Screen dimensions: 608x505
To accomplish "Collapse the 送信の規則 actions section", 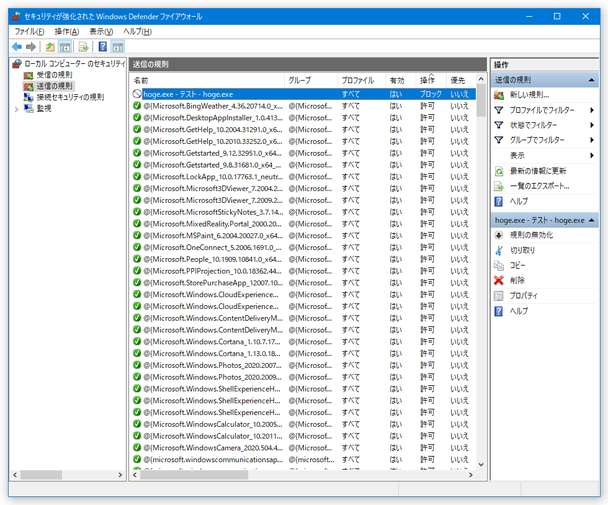I will click(x=591, y=80).
